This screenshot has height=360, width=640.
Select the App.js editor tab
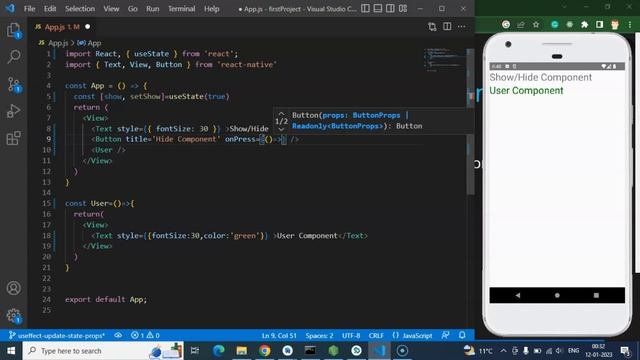pos(61,27)
